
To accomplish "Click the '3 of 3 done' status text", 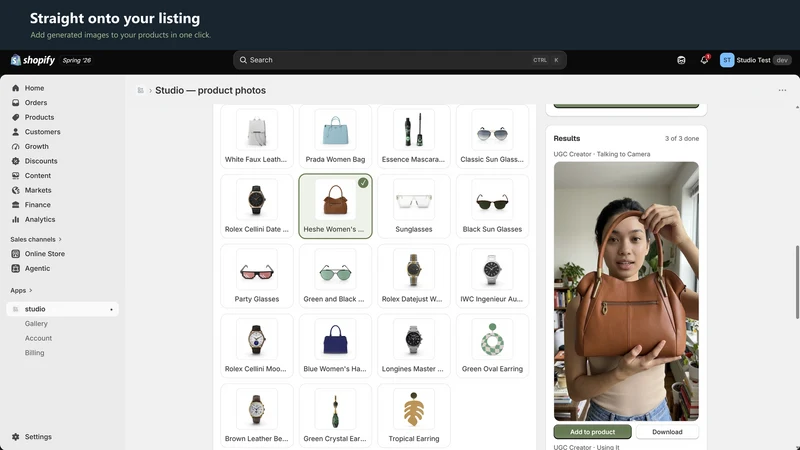I will click(x=682, y=139).
